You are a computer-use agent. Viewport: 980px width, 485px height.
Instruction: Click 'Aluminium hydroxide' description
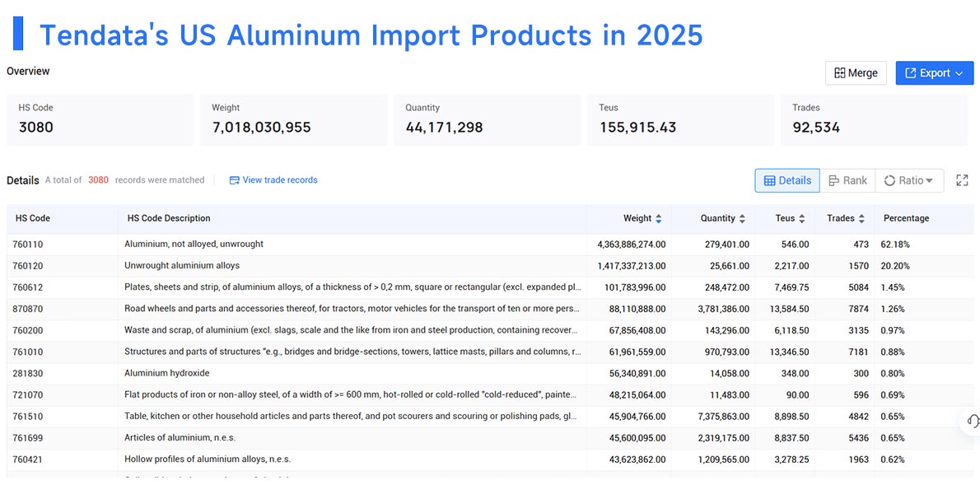pos(167,374)
